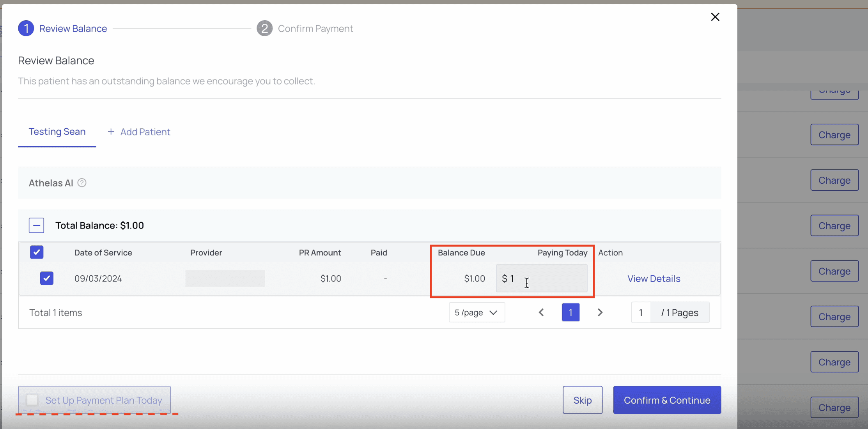Click step 1 Review Balance circle
The image size is (868, 429).
coord(26,28)
